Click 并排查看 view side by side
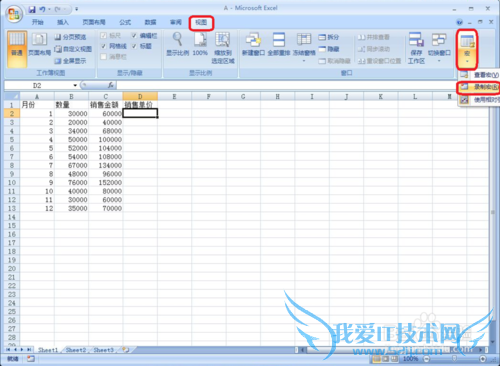500x366 pixels. point(374,37)
